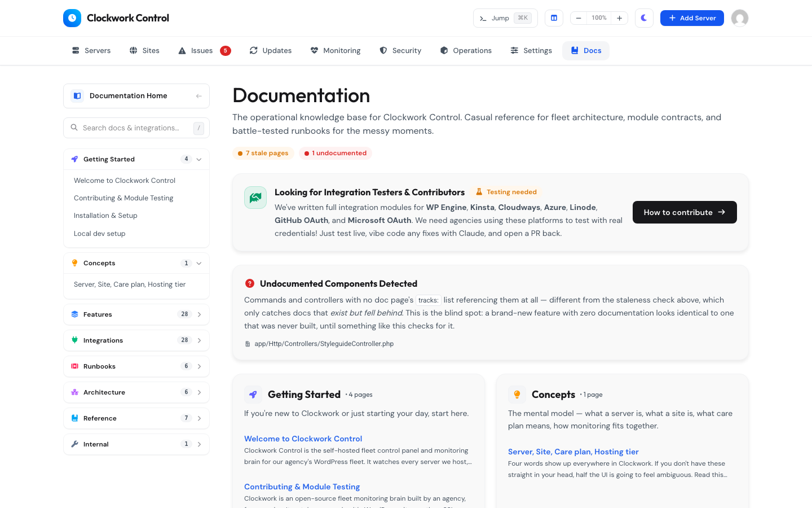Click the Documentation Home panel icon
The height and width of the screenshot is (508, 812).
pos(77,96)
